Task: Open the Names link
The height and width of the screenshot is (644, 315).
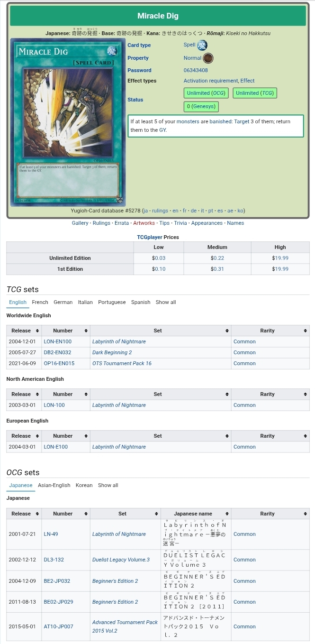Action: click(235, 223)
